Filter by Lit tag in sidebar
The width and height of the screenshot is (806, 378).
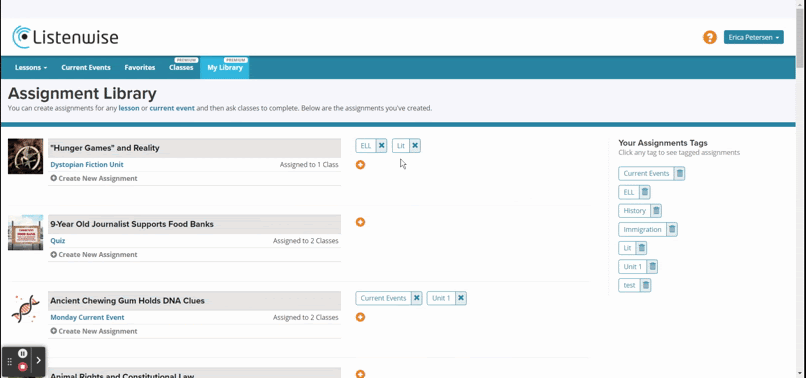pos(627,248)
